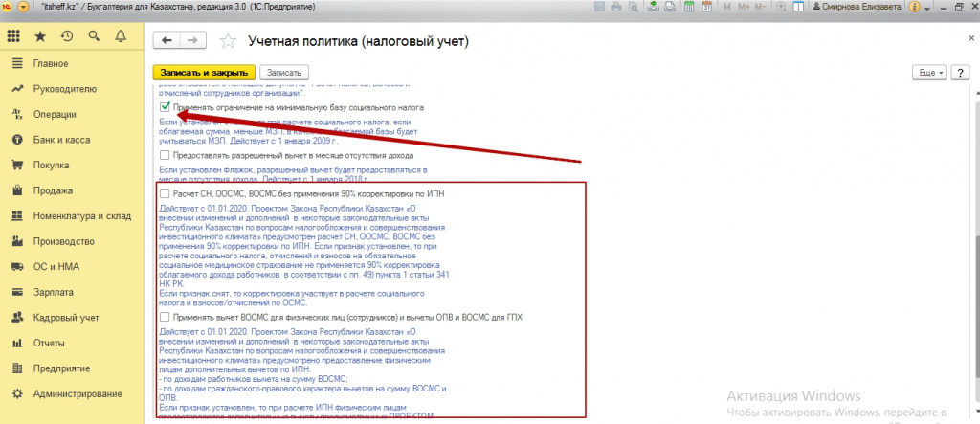Click the search magnifier icon

[94, 36]
